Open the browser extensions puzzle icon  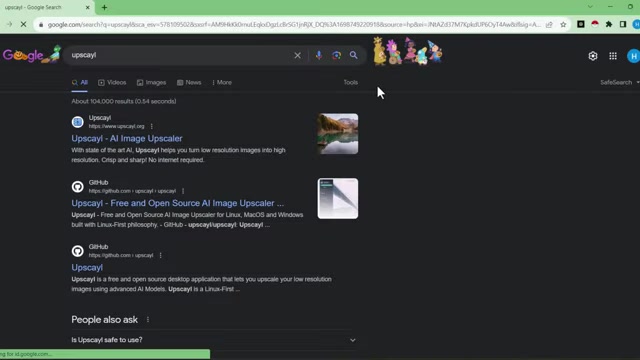click(609, 24)
